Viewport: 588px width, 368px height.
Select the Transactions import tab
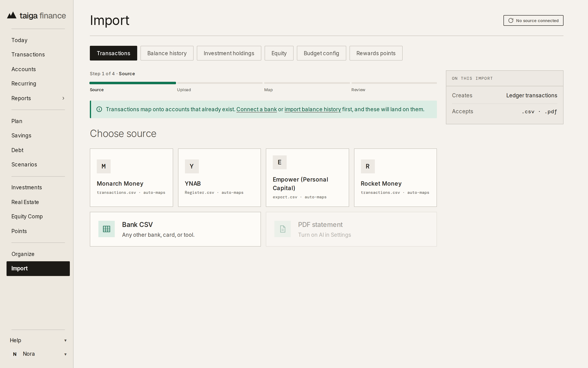coord(114,53)
